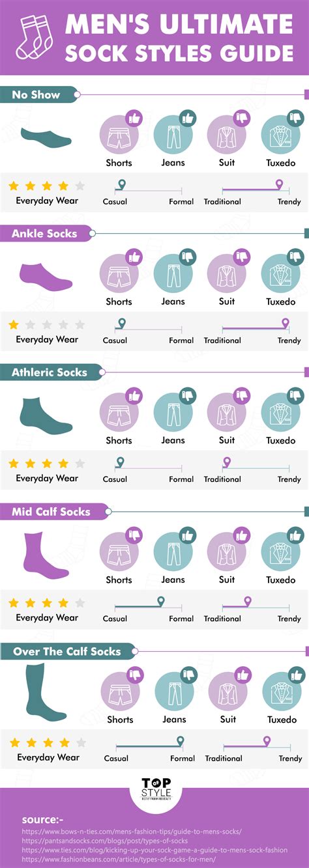Screen dimensions: 309x868
Task: Click the Casual–Formal marker for Mid Calf Socks
Action: [161, 602]
